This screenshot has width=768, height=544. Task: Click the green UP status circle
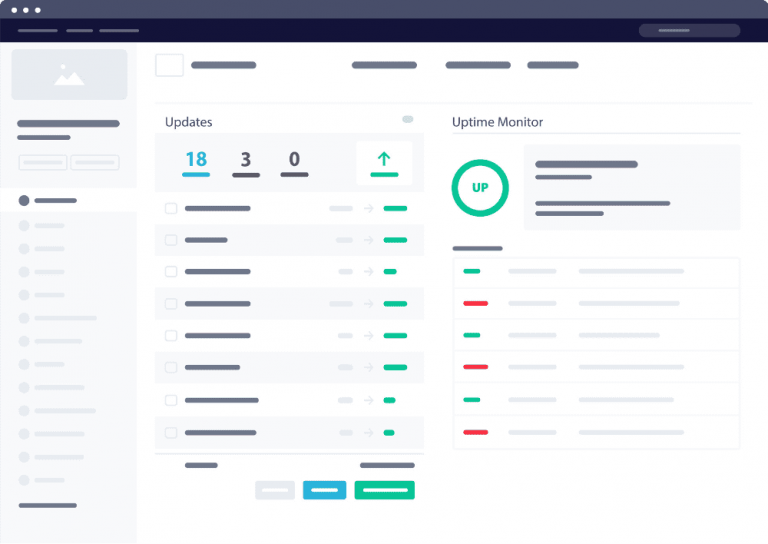(480, 188)
